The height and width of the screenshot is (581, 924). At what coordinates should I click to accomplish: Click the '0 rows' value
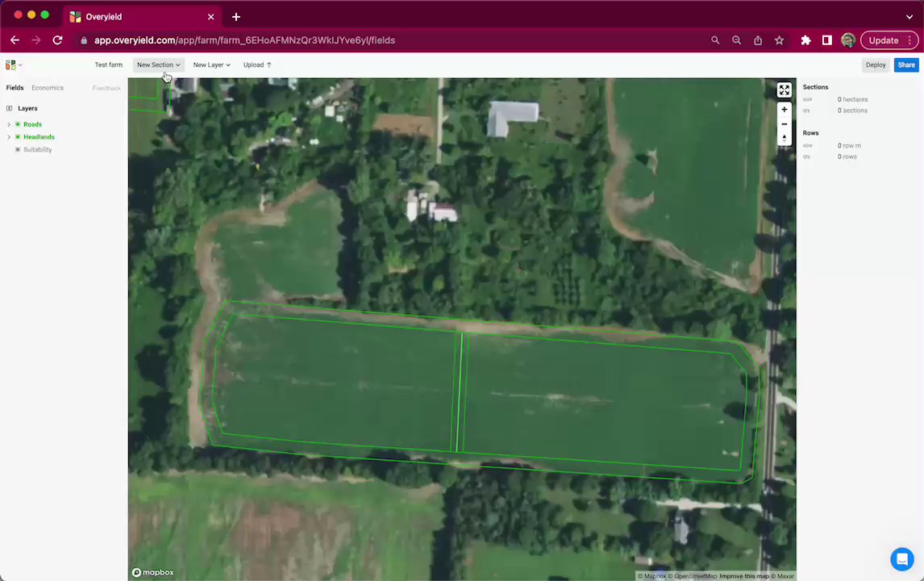click(847, 157)
